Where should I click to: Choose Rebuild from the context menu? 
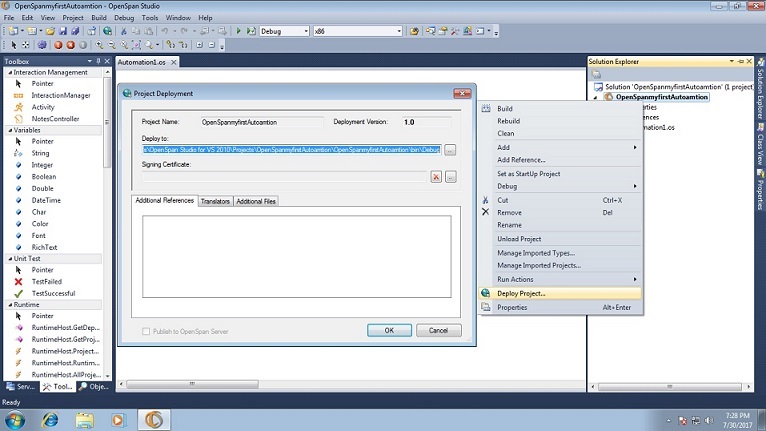(x=560, y=121)
